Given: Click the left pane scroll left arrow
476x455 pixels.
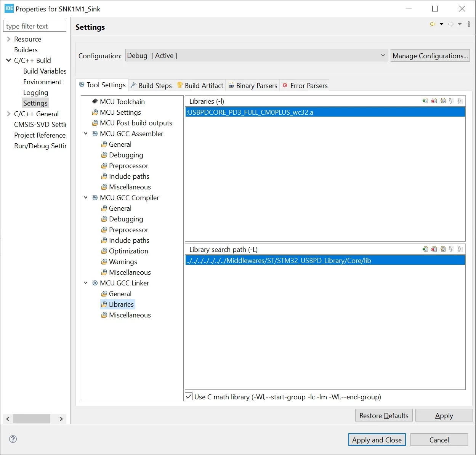Looking at the screenshot, I should click(x=8, y=419).
